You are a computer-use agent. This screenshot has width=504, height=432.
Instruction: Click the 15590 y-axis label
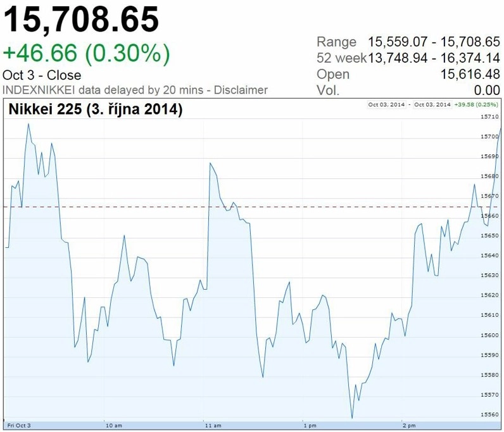489,355
